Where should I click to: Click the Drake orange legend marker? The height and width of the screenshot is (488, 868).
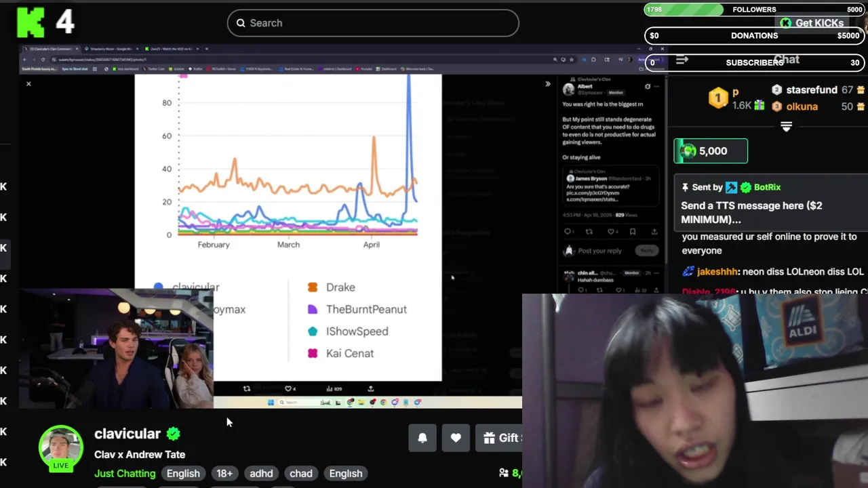(313, 287)
